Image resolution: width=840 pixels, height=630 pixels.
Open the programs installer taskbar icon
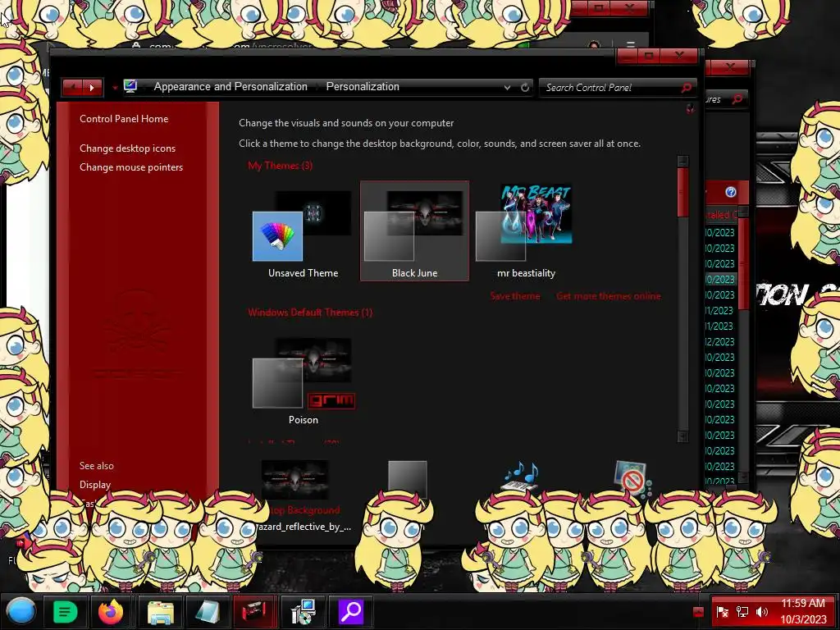tap(302, 612)
